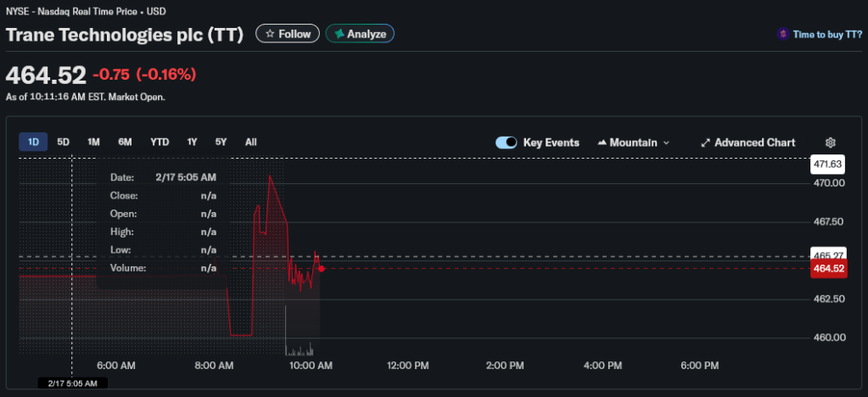Click the 2/17 5:05 AM crosshair time label

tap(72, 383)
